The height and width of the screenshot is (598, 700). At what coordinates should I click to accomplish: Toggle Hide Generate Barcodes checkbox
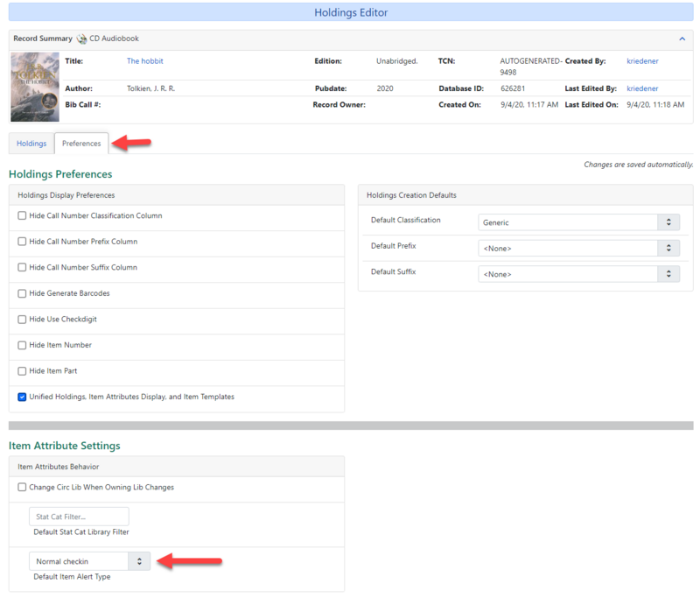[x=22, y=293]
